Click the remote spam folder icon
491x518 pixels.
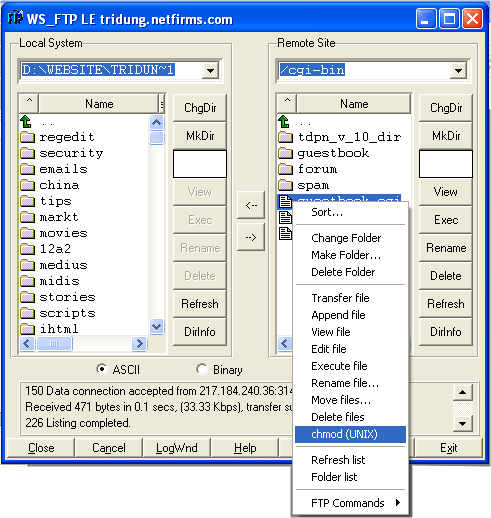click(x=285, y=185)
